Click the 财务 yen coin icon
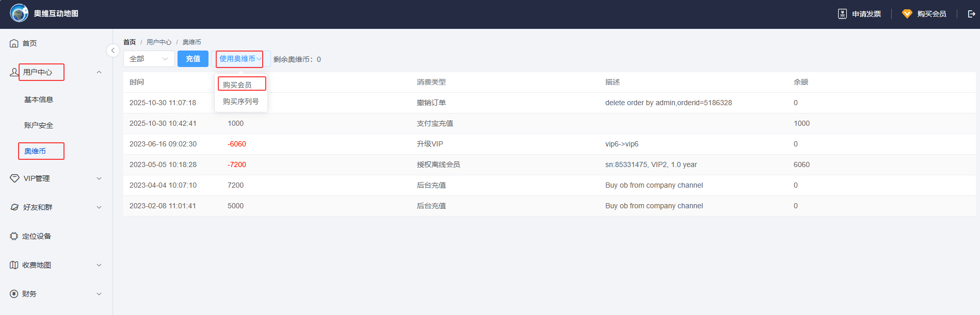 click(14, 294)
